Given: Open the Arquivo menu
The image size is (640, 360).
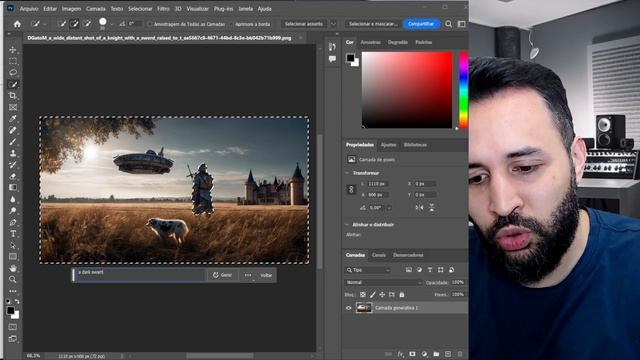Looking at the screenshot, I should [x=29, y=9].
